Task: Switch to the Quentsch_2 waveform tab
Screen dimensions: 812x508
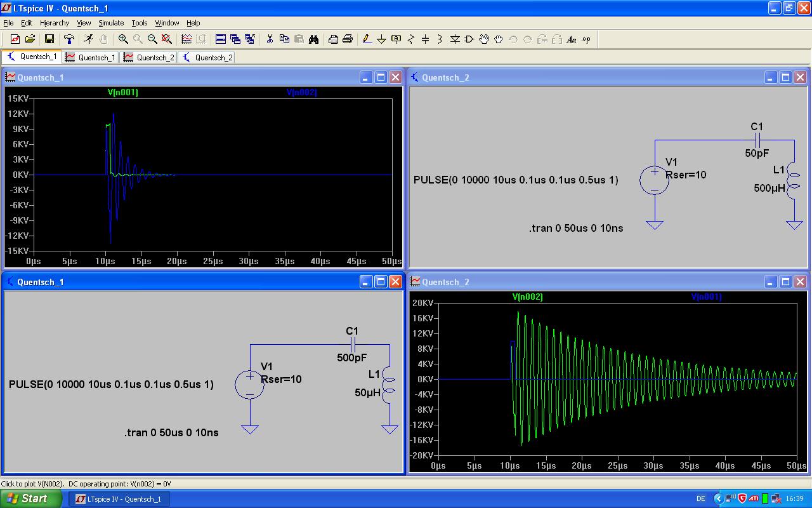Action: tap(149, 57)
